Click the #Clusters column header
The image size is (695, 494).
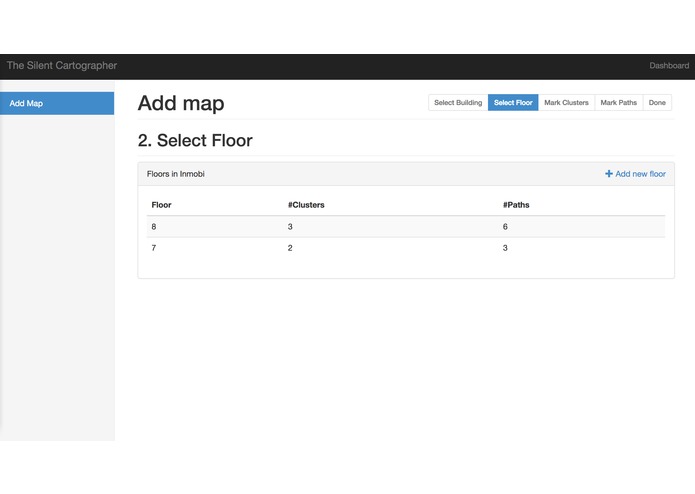point(306,205)
